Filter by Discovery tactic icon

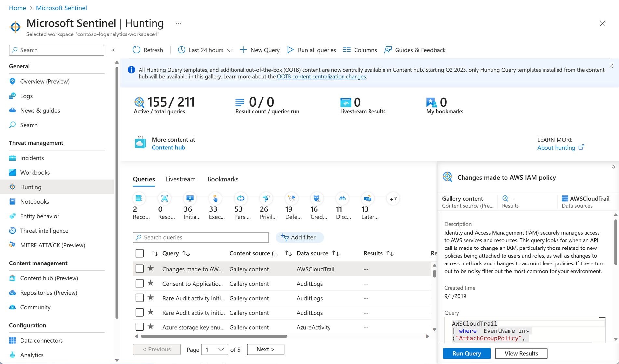click(342, 198)
